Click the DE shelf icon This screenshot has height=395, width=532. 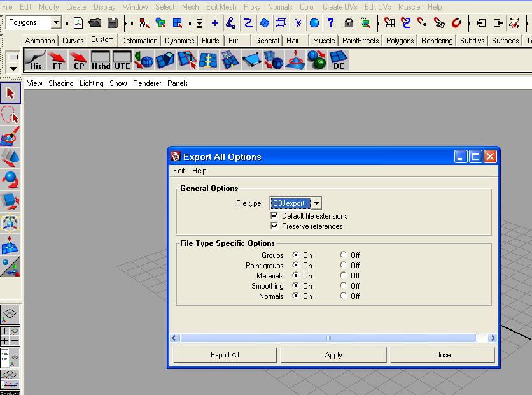(x=339, y=60)
